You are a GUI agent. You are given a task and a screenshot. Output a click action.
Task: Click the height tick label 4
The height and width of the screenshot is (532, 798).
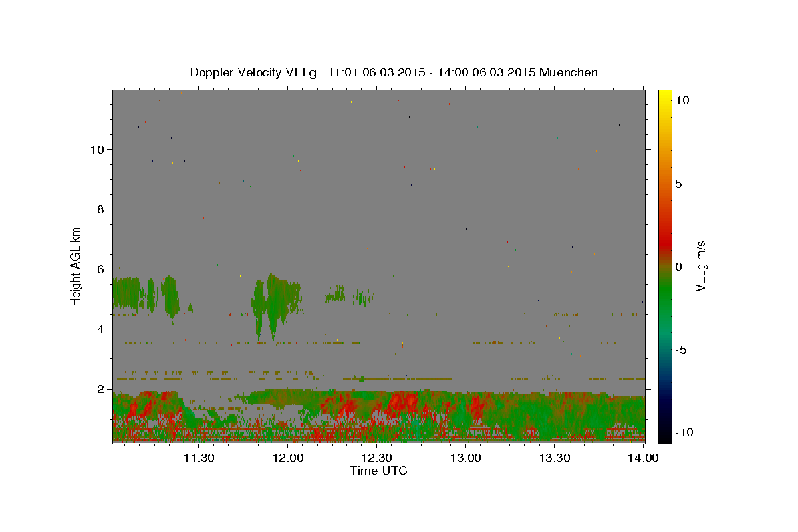click(101, 329)
